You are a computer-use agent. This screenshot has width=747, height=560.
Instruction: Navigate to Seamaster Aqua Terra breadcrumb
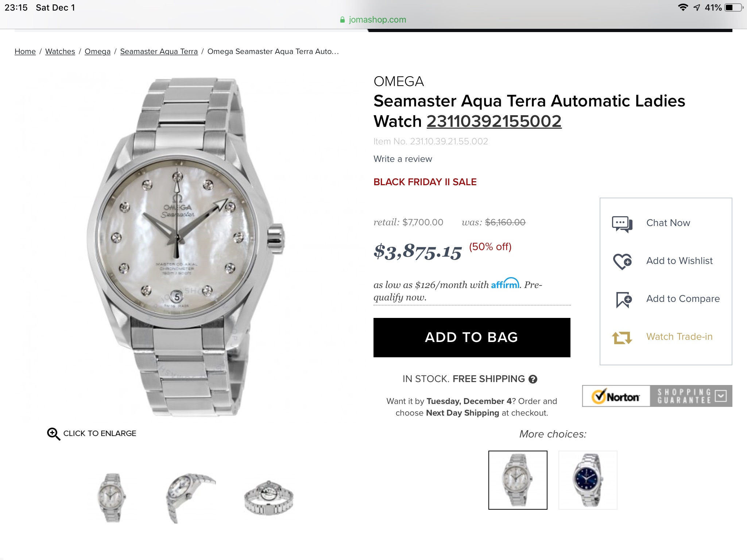(159, 51)
